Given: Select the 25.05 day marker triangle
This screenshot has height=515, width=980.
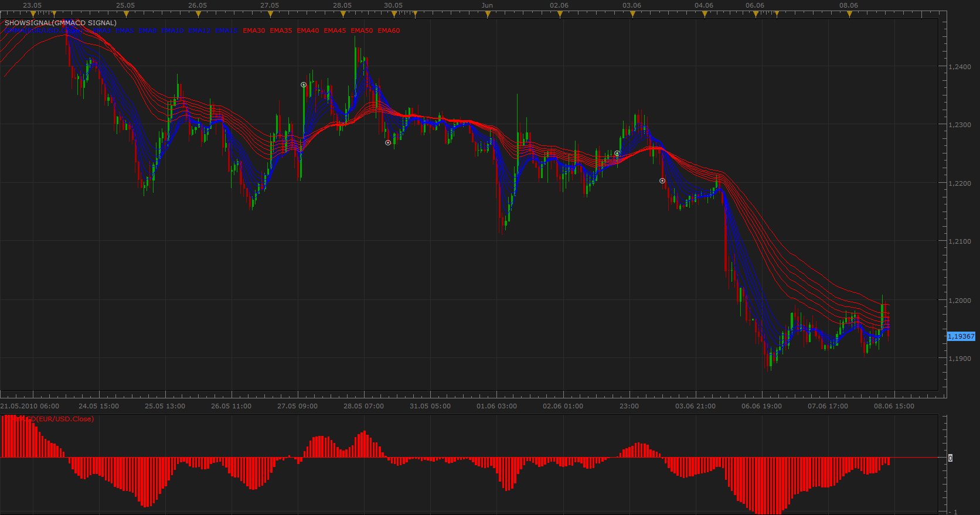Looking at the screenshot, I should tap(126, 14).
